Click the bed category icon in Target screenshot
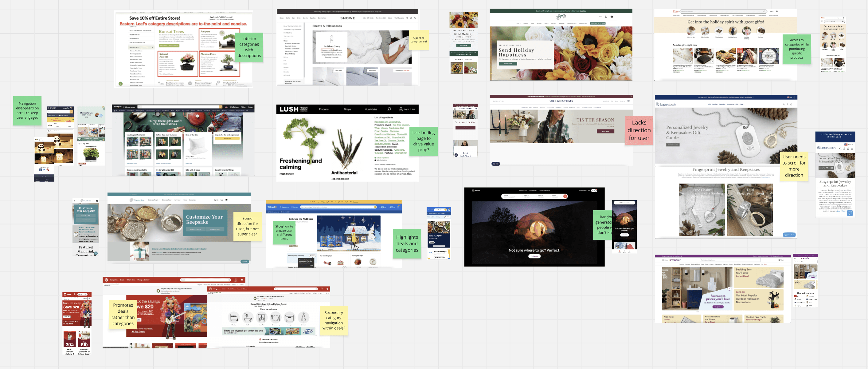The width and height of the screenshot is (868, 369). click(x=233, y=318)
